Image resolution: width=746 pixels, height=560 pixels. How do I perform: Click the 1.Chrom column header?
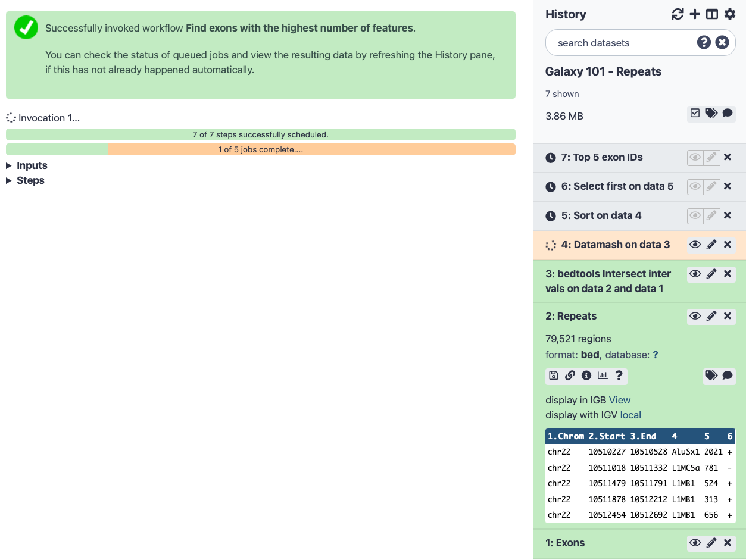coord(566,436)
